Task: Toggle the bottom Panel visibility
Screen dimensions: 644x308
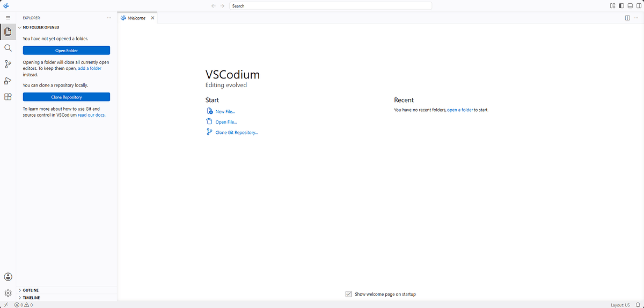Action: [x=630, y=6]
